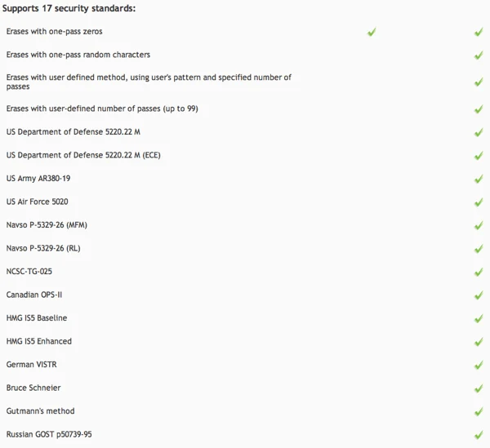This screenshot has height=448, width=490.
Task: Click the checkmark beside HMG IS5 Enhanced
Action: click(479, 342)
